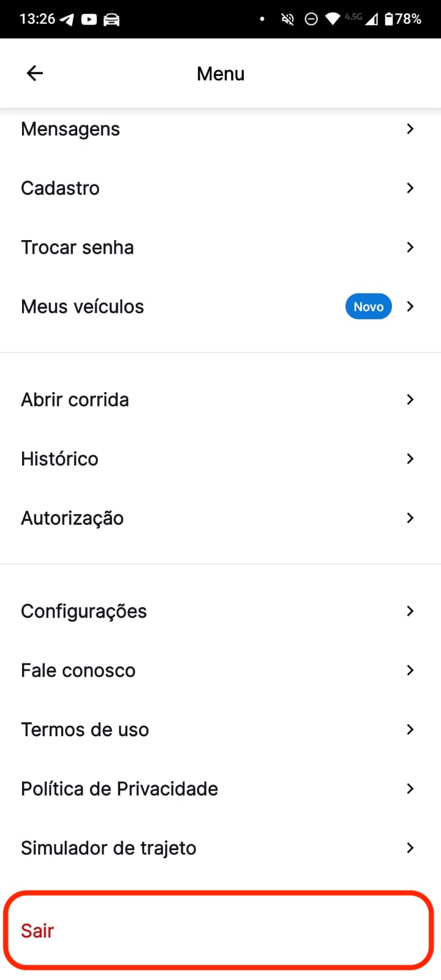Viewport: 441px width, 980px height.
Task: Tap the chevron beside Configurações
Action: pyautogui.click(x=410, y=611)
